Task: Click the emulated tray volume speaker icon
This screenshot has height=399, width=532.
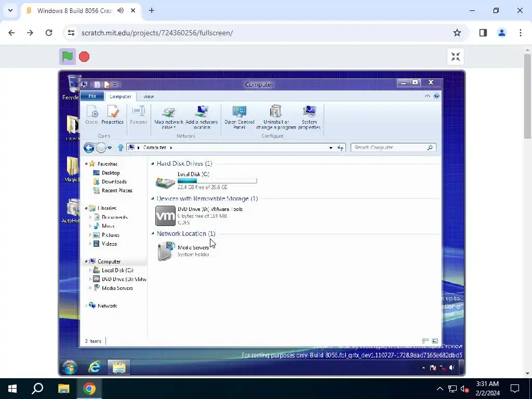Action: click(x=452, y=367)
